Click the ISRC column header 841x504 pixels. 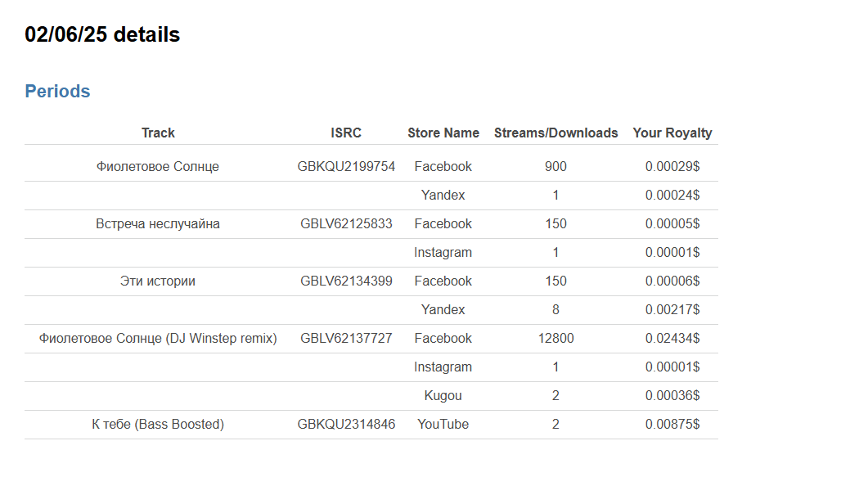(x=346, y=133)
